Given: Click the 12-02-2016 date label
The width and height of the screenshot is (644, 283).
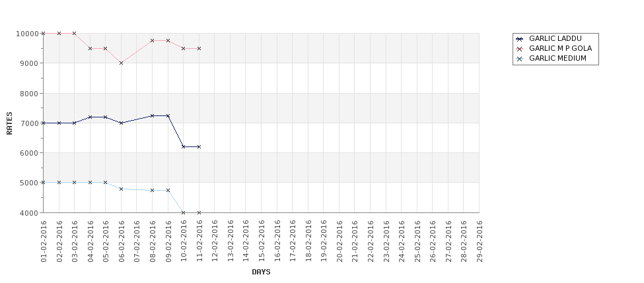Looking at the screenshot, I should point(215,241).
